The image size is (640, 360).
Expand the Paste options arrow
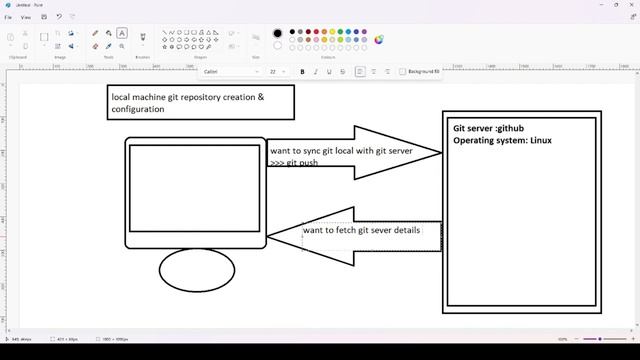tap(11, 46)
